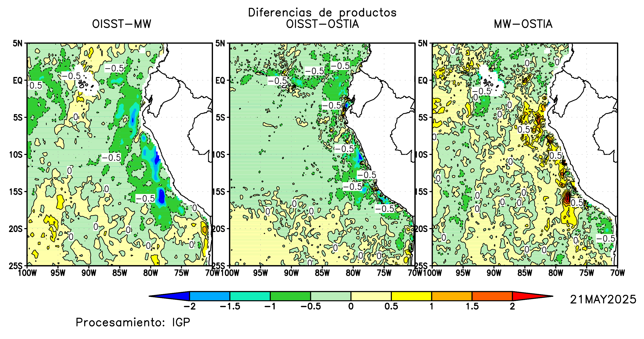Click the 70W longitude label of MW-OSTIA panel

coord(617,273)
